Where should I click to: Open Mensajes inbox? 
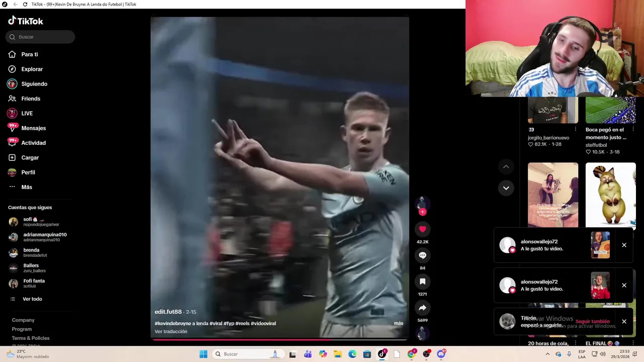(33, 128)
